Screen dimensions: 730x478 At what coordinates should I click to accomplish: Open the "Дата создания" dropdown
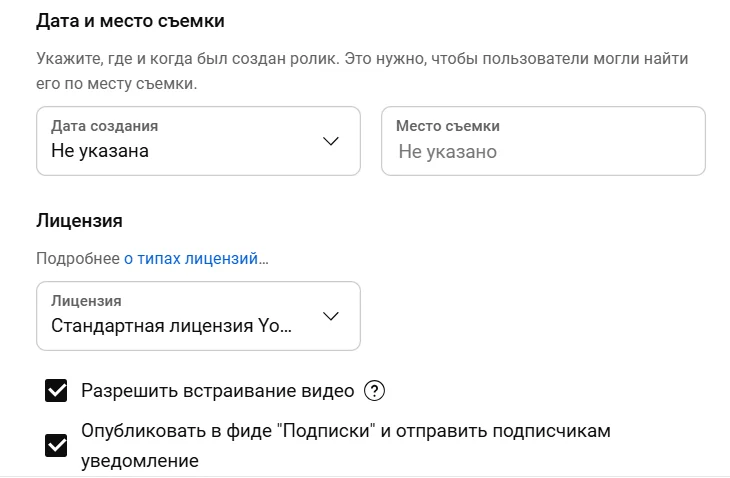(198, 141)
